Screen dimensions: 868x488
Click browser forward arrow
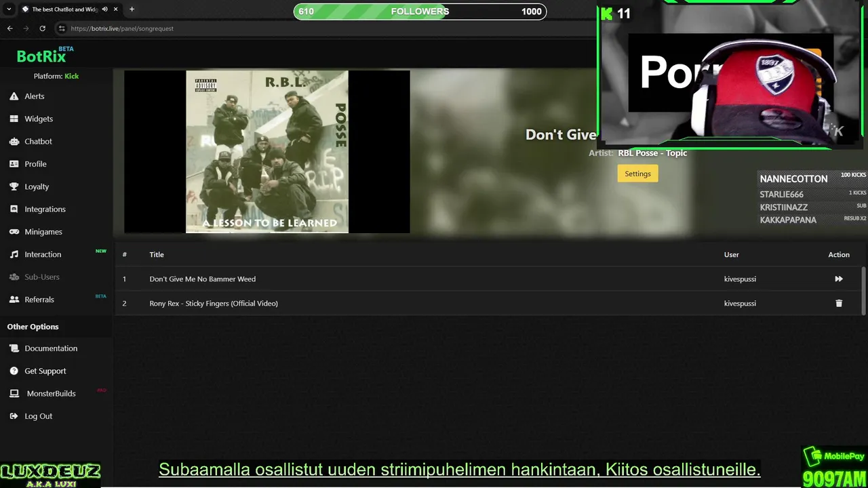click(x=26, y=28)
